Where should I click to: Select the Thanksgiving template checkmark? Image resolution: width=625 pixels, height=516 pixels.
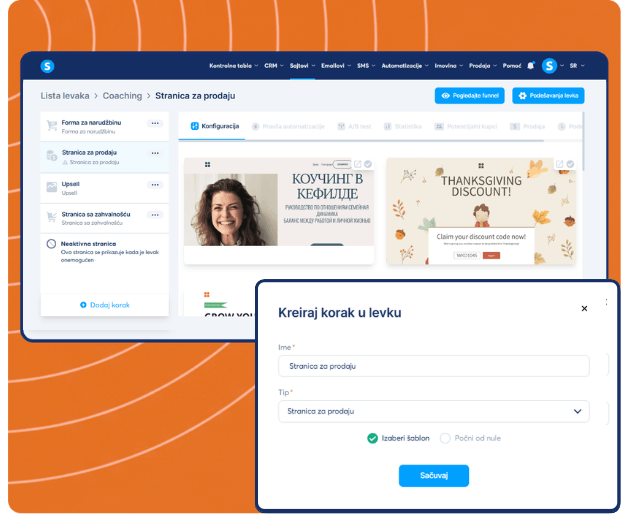point(570,164)
